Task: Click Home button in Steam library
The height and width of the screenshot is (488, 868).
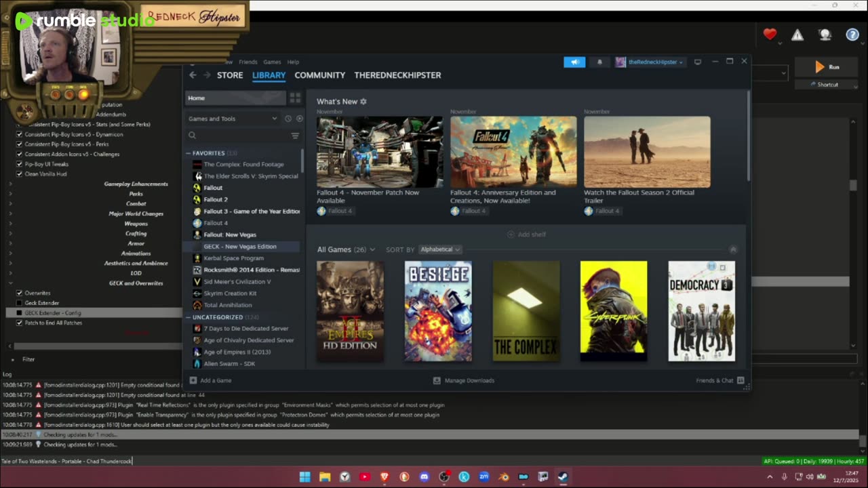Action: point(235,98)
